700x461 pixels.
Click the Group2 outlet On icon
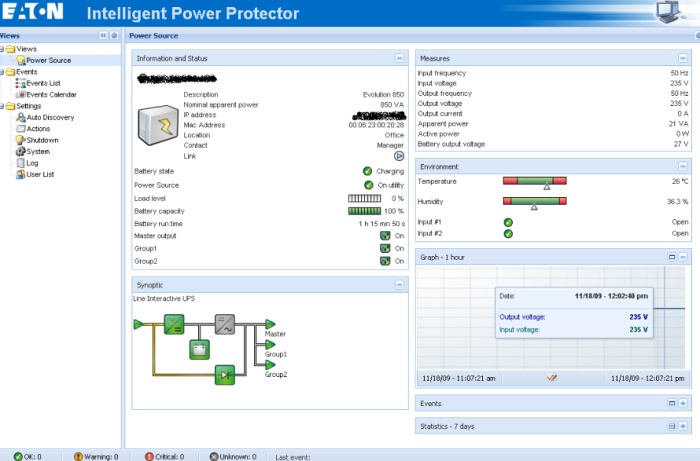pos(385,261)
